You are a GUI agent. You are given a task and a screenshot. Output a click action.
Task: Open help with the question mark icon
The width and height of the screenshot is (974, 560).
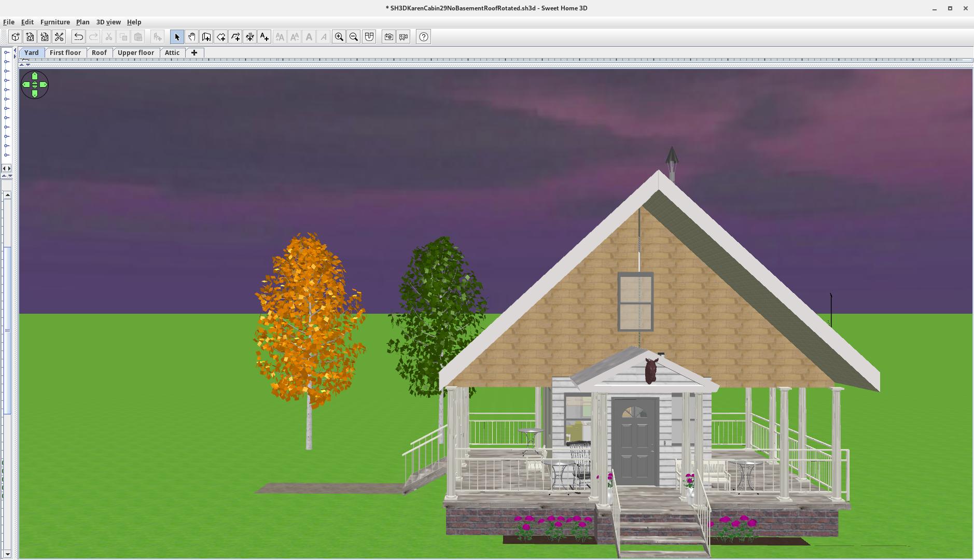pos(424,37)
